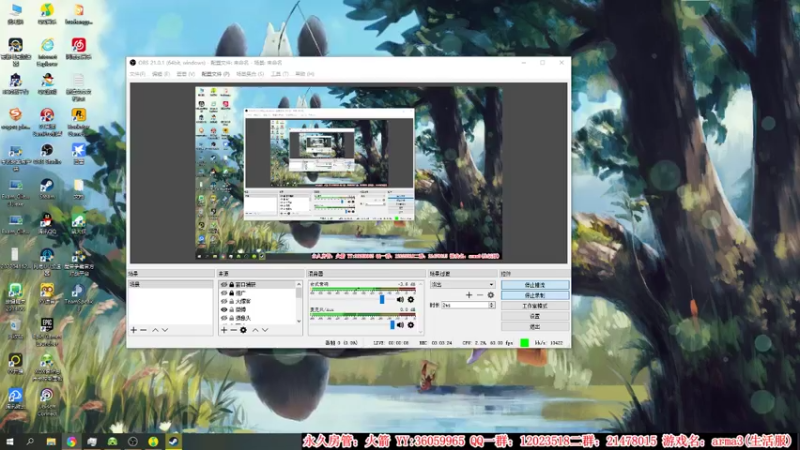Viewport: 800px width, 450px height.
Task: Open QQ penguin desktop shortcut
Action: click(x=47, y=223)
